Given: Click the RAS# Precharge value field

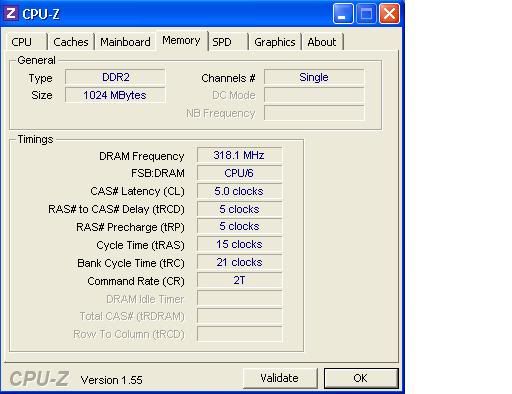Looking at the screenshot, I should click(x=239, y=226).
